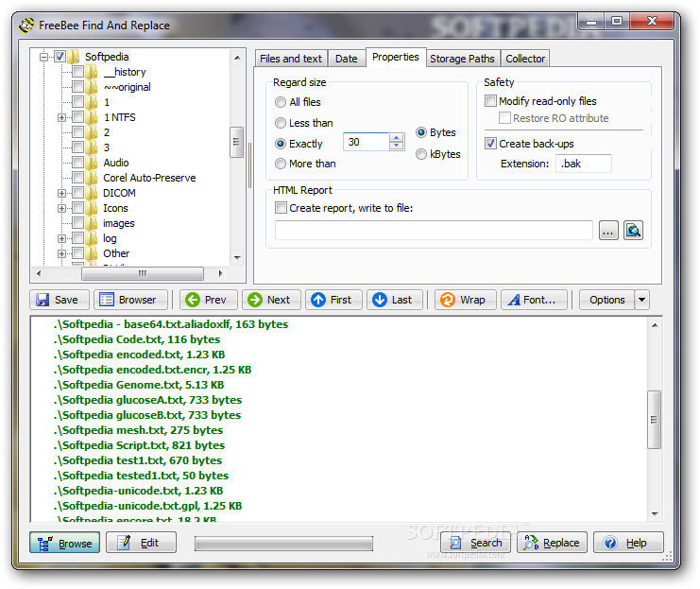This screenshot has height=589, width=700.
Task: Click the Help question mark icon
Action: (610, 543)
